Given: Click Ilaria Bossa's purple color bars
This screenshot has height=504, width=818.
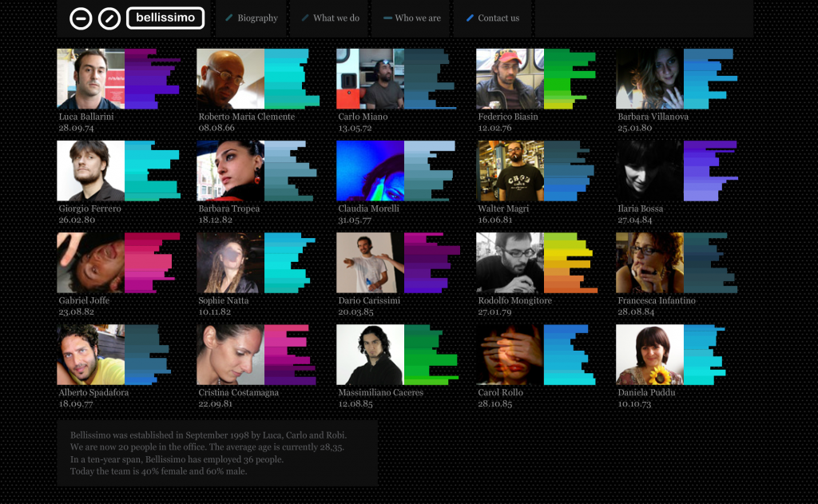Looking at the screenshot, I should (x=709, y=171).
